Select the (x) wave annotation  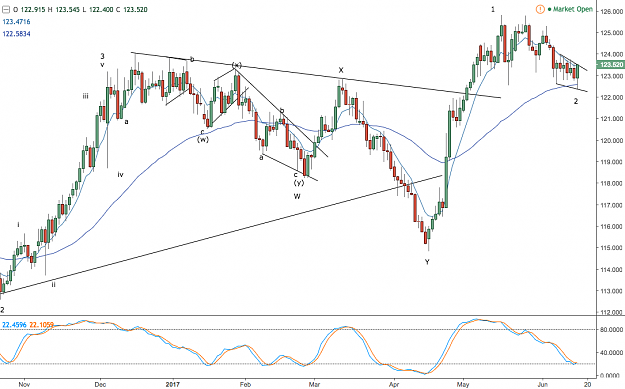pos(237,65)
